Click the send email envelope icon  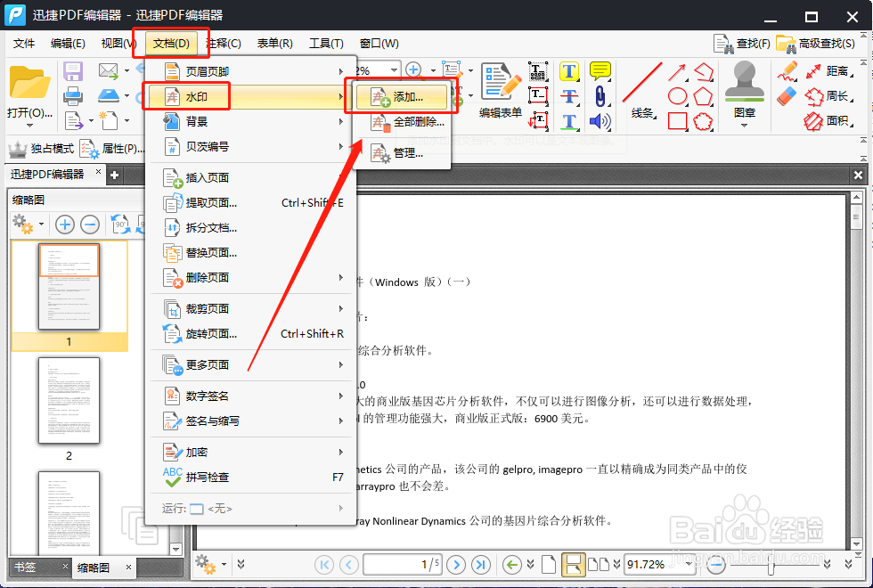(x=109, y=70)
